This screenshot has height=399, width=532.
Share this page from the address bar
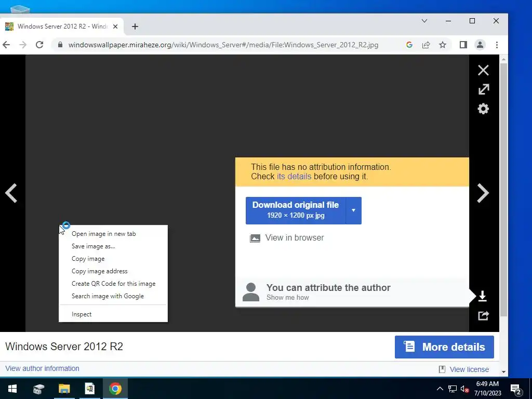[x=426, y=45]
